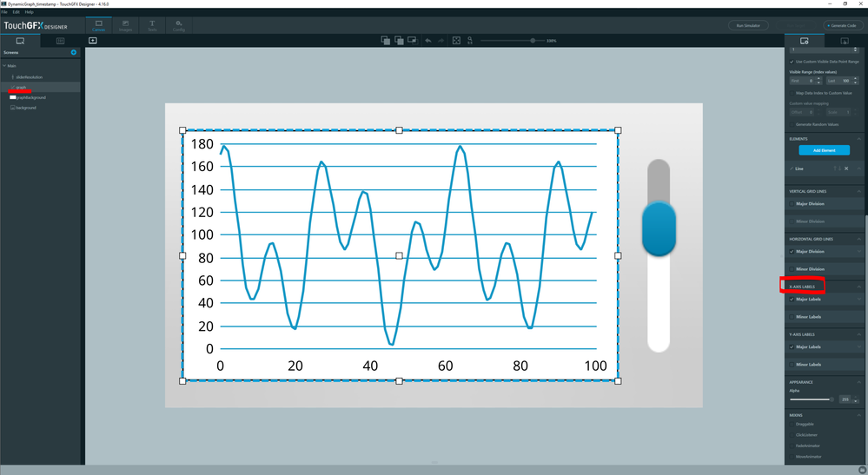Collapse the Horizontal Grid Lines section
The image size is (868, 475).
(859, 239)
